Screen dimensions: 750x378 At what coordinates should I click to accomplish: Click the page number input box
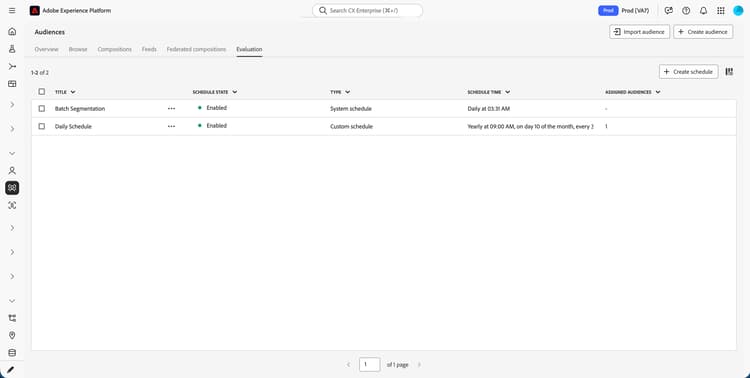(x=369, y=365)
